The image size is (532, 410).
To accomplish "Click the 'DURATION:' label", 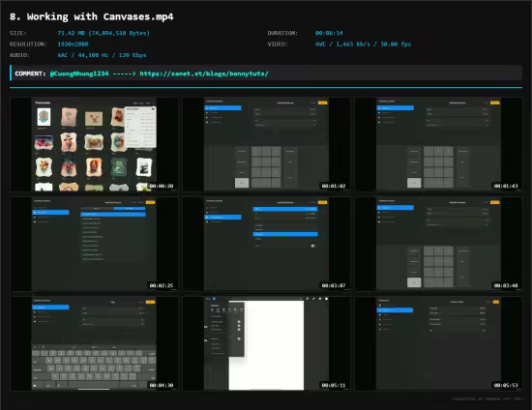I will [282, 33].
